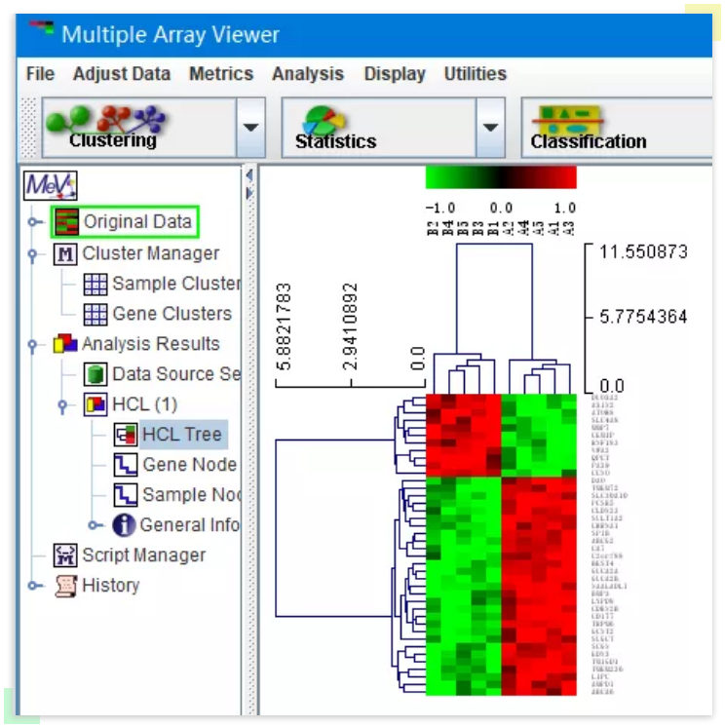The image size is (725, 728).
Task: Open the Statistics dropdown arrow
Action: point(489,128)
